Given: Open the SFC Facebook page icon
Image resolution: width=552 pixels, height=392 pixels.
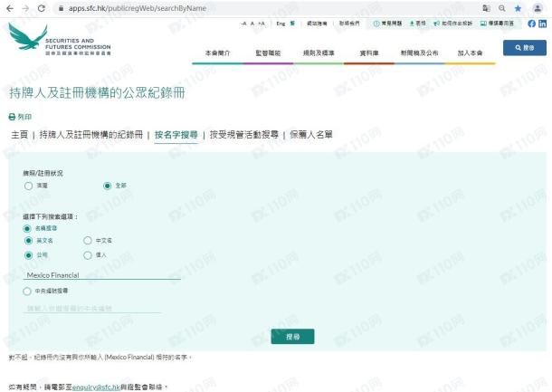Looking at the screenshot, I should (531, 24).
